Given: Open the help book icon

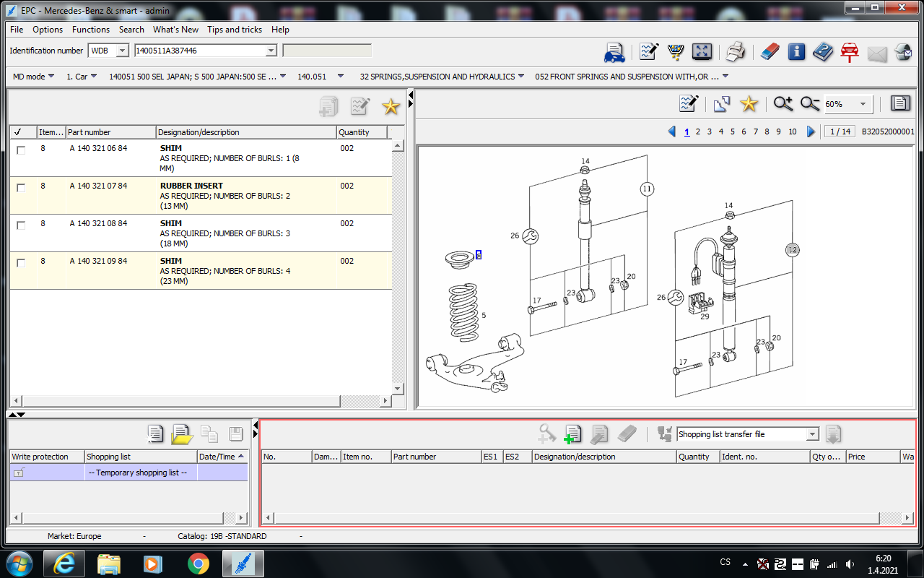Looking at the screenshot, I should coord(823,52).
